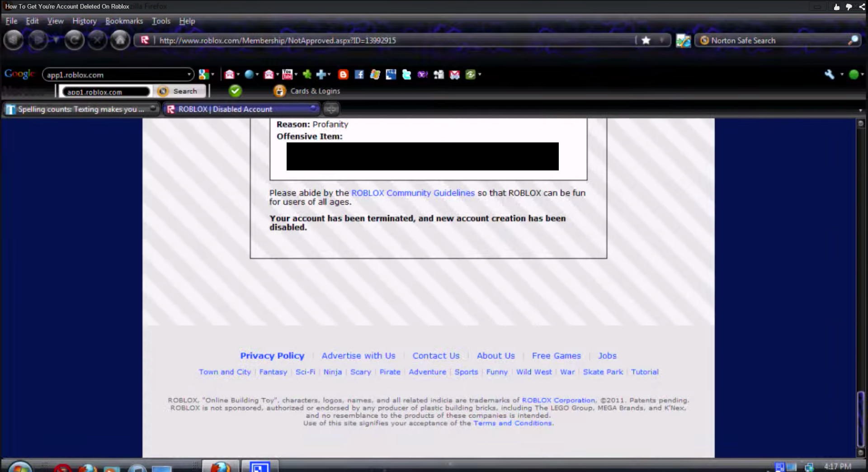Open the Home page button
Viewport: 868px width, 472px height.
tap(120, 40)
